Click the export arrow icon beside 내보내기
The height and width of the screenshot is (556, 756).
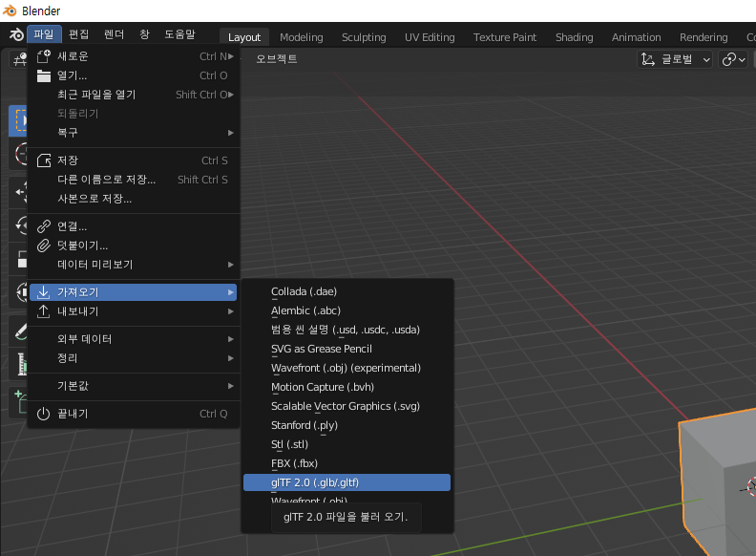click(x=44, y=311)
